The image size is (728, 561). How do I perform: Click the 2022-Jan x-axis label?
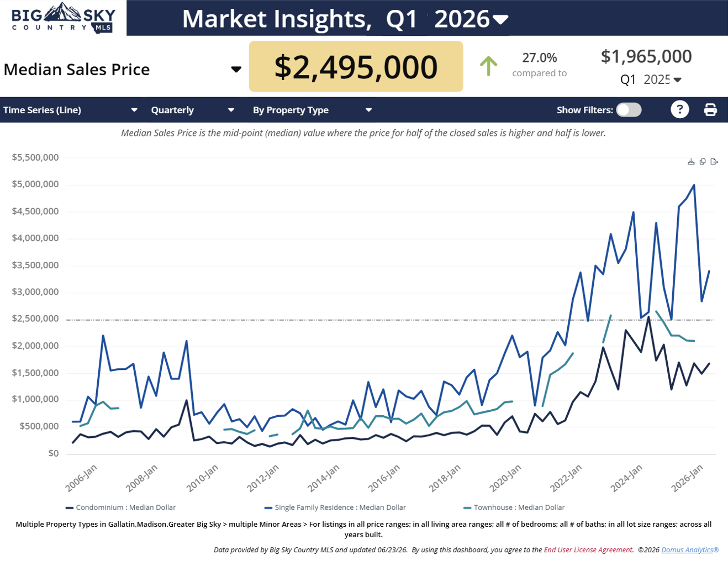coord(566,478)
